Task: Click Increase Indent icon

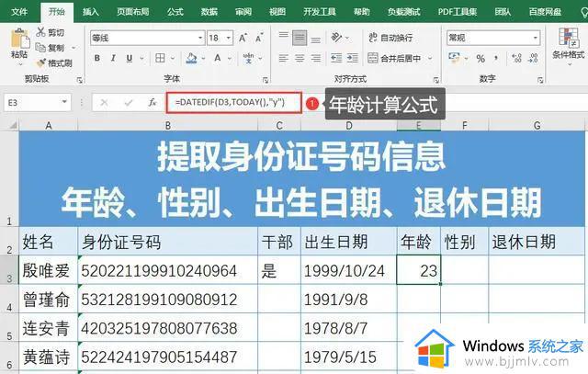Action: [353, 58]
